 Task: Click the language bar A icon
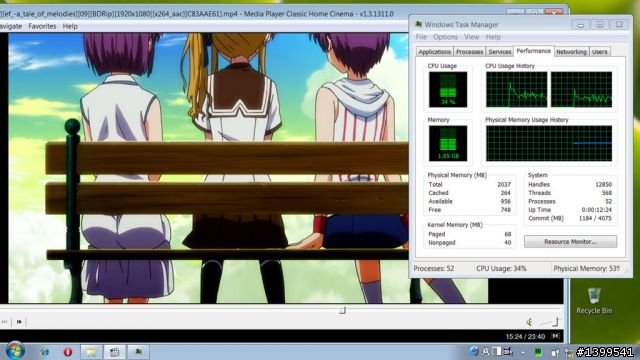485,351
